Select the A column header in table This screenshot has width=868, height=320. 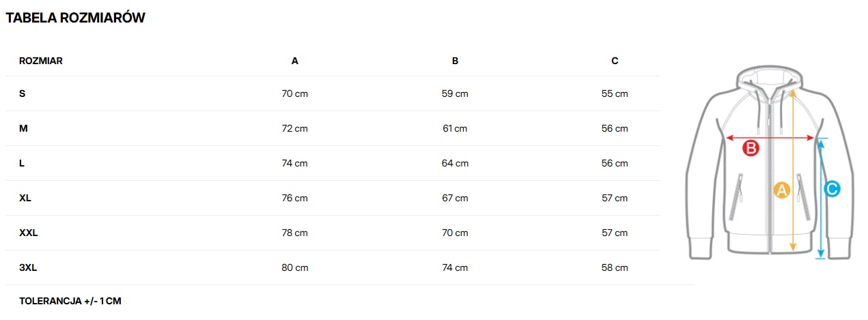click(x=295, y=61)
